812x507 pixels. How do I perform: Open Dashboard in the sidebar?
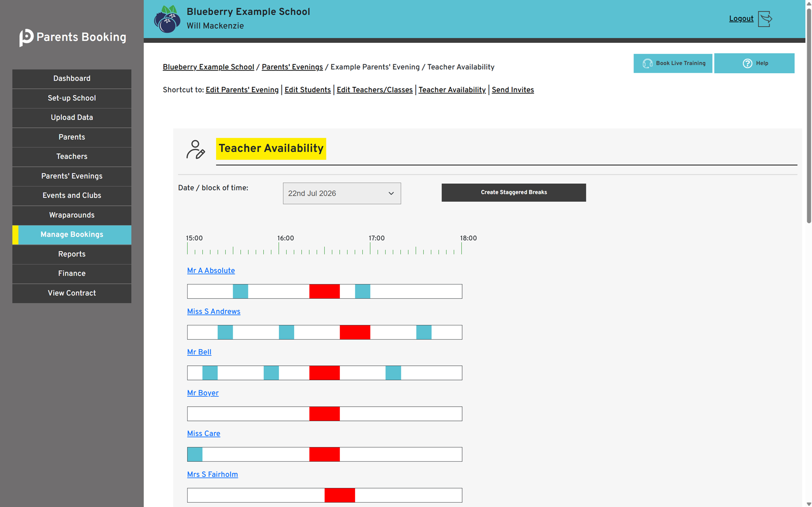(x=72, y=79)
